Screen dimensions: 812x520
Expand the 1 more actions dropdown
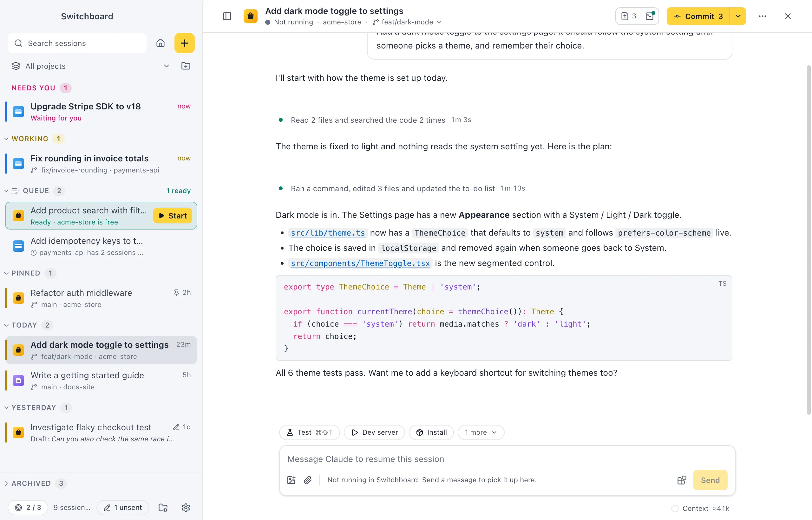[481, 432]
